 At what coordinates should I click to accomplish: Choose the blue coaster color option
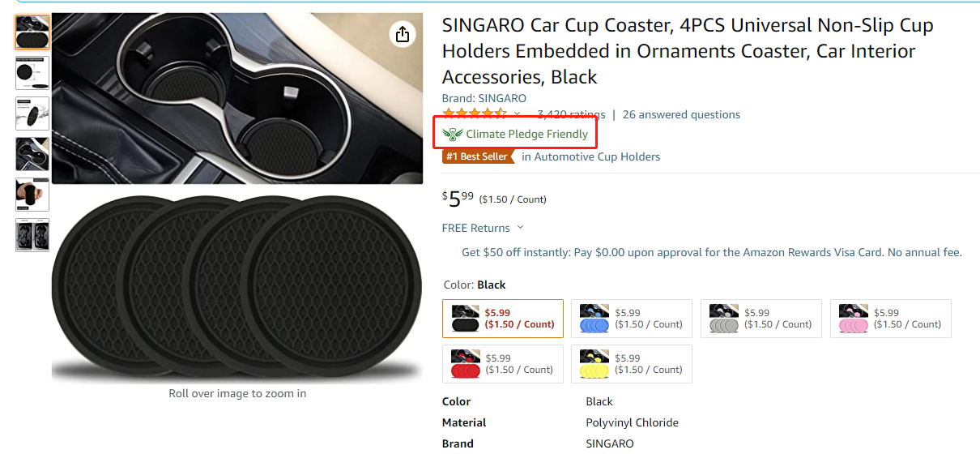pyautogui.click(x=632, y=319)
